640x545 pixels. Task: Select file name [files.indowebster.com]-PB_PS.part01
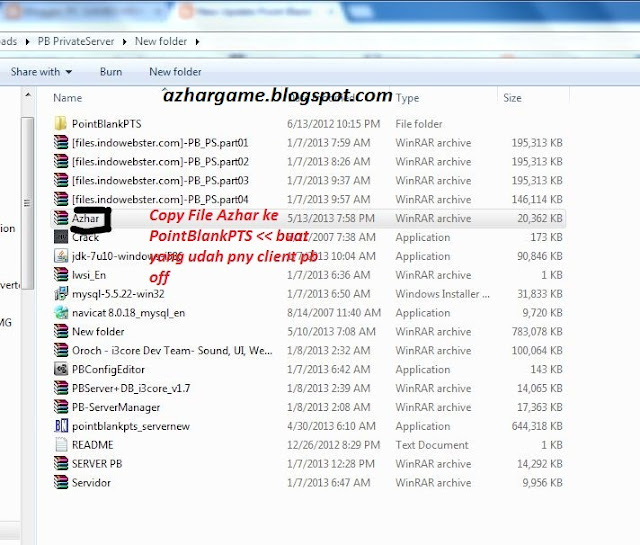click(x=160, y=143)
